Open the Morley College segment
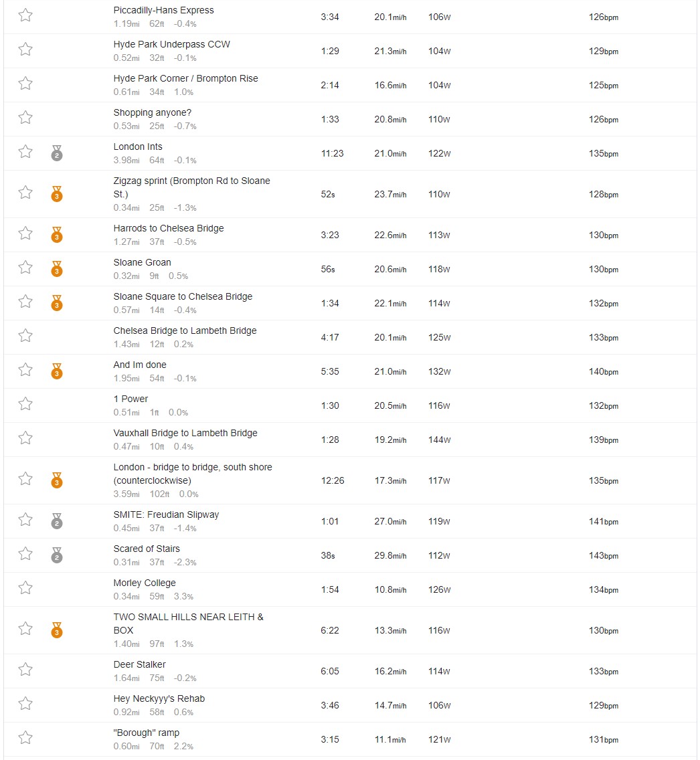 (145, 583)
